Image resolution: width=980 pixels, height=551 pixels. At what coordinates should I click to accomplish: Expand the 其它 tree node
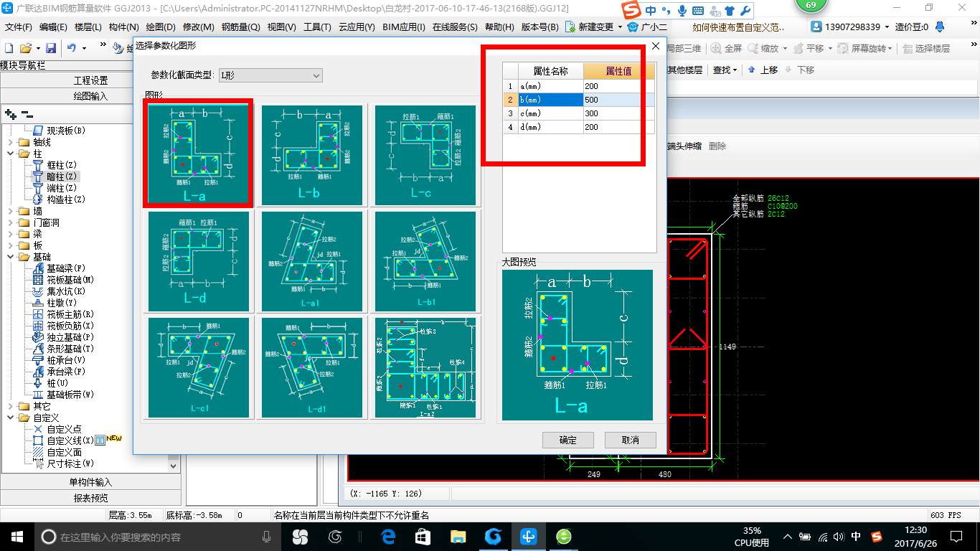point(10,406)
